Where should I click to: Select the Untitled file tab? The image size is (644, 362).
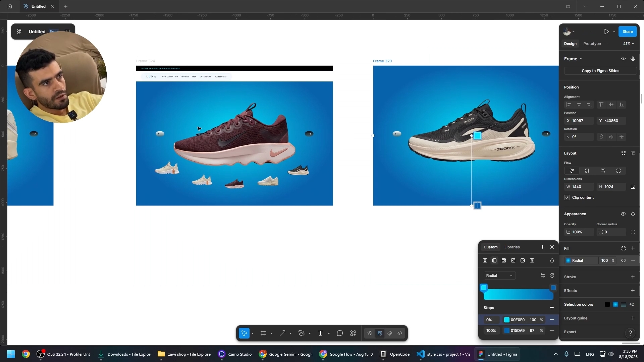[x=38, y=6]
